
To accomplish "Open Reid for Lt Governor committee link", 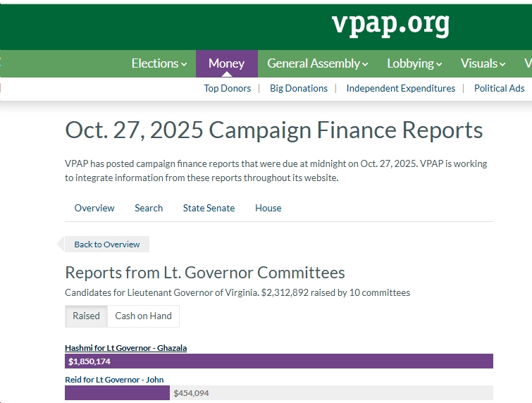I will [114, 380].
